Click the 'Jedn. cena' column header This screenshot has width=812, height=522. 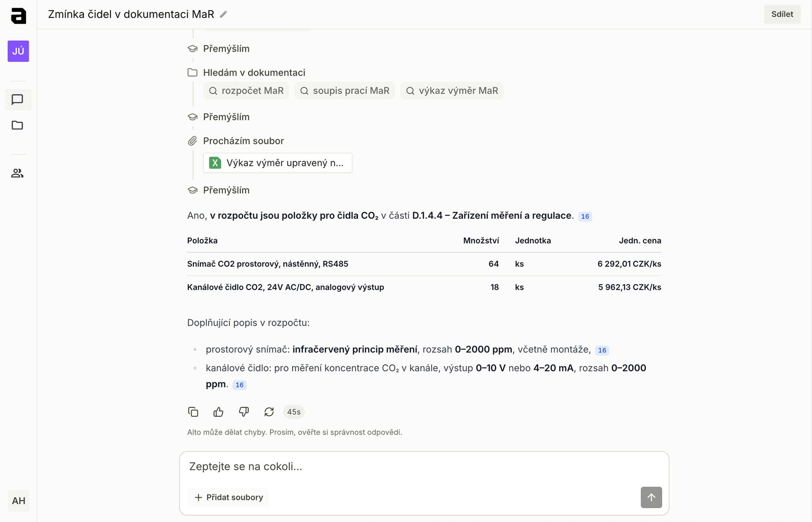(640, 241)
